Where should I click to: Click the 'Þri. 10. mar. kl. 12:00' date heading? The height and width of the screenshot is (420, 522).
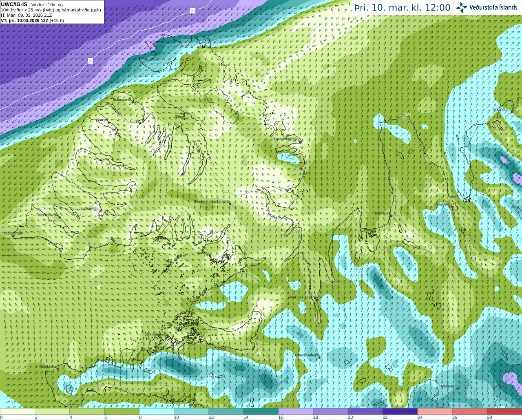(402, 7)
